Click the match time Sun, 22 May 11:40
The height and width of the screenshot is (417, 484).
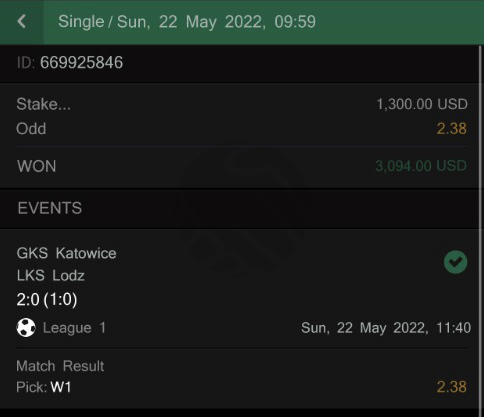(x=386, y=328)
